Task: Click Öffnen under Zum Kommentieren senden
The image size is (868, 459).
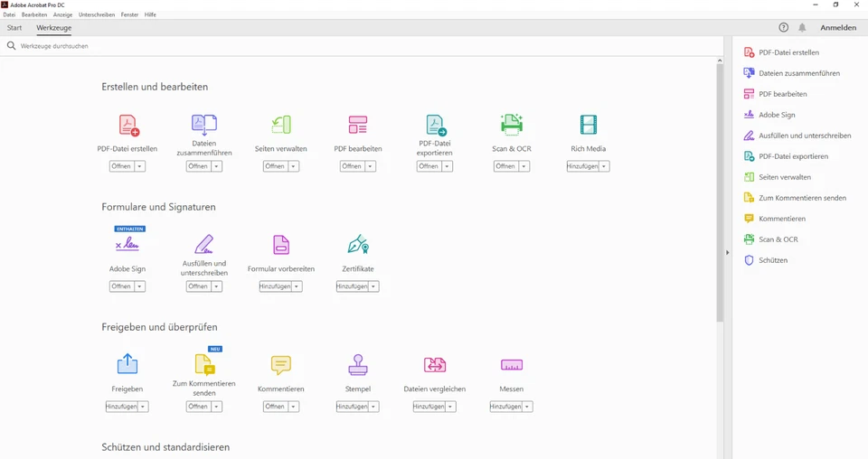Action: coord(198,407)
